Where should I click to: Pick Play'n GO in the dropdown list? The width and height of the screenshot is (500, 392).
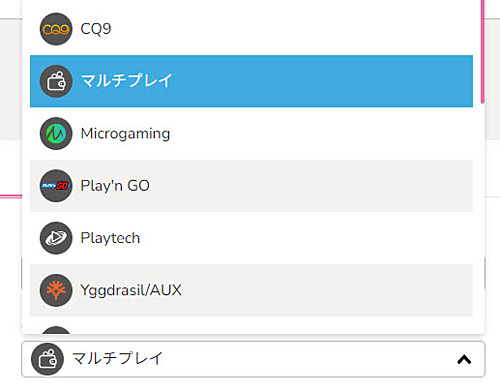tap(251, 186)
